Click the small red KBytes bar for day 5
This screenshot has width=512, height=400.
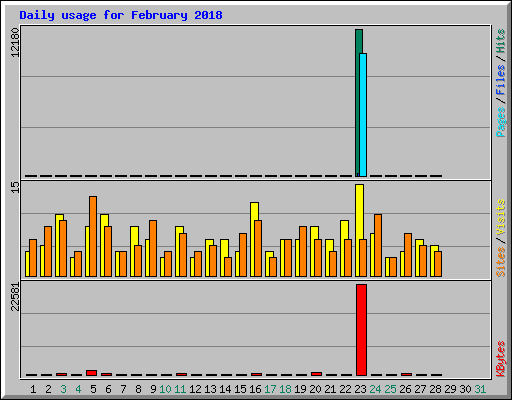91,373
